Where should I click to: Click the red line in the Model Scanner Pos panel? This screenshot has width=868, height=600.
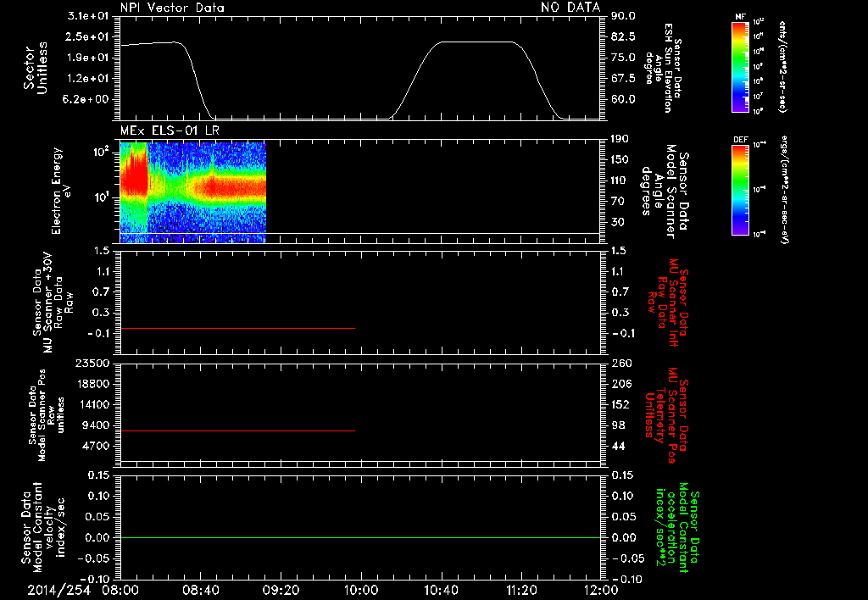click(x=237, y=431)
